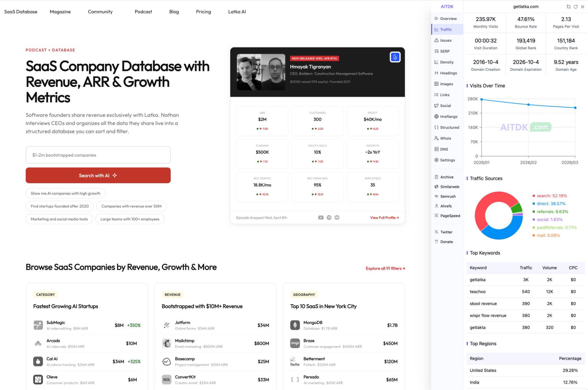Select the Traffic item in AITDK sidebar
Screen dimensions: 588x390
click(447, 29)
